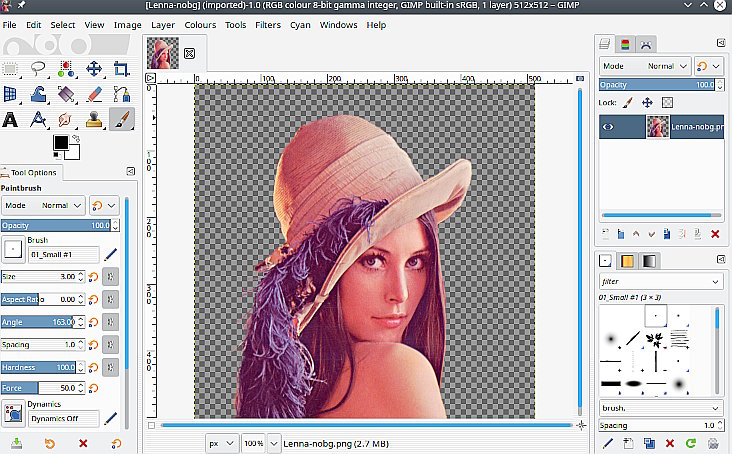Open the Dynamics selector button
The height and width of the screenshot is (454, 732).
[x=13, y=413]
